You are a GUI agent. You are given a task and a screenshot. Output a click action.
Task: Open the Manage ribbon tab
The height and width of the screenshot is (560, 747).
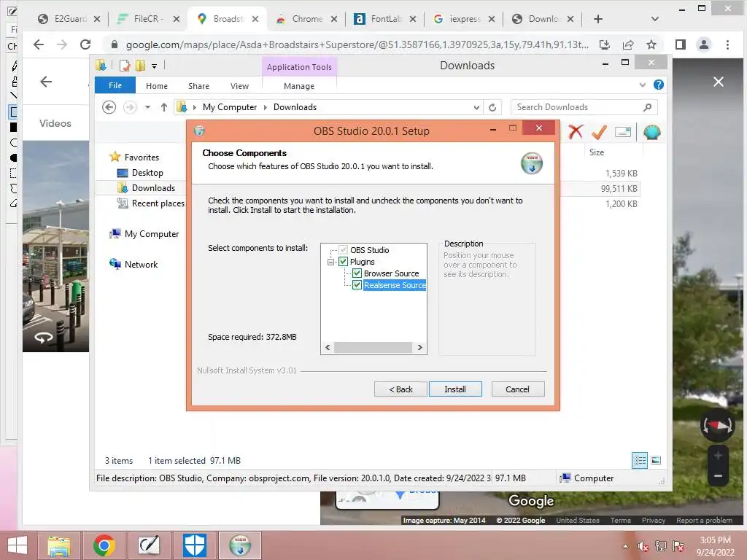299,86
